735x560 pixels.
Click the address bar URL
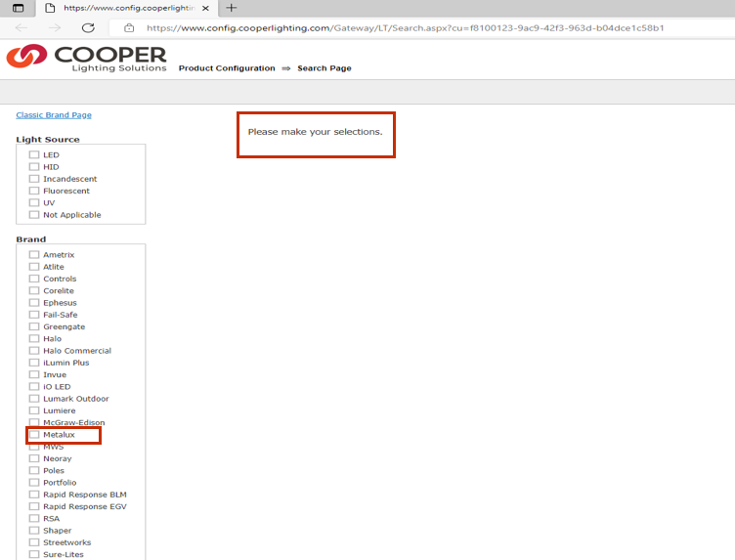[405, 28]
